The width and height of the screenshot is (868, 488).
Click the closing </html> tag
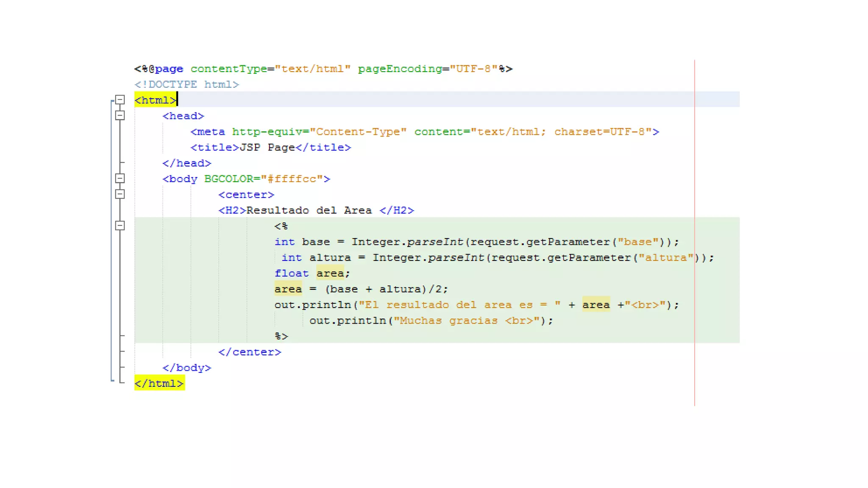point(159,383)
